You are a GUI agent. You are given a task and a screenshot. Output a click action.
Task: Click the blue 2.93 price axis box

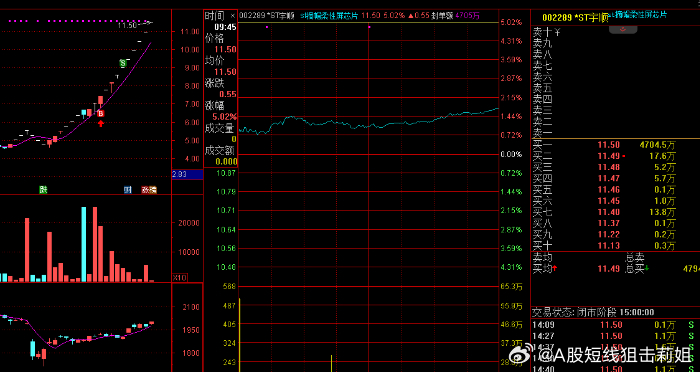click(188, 174)
